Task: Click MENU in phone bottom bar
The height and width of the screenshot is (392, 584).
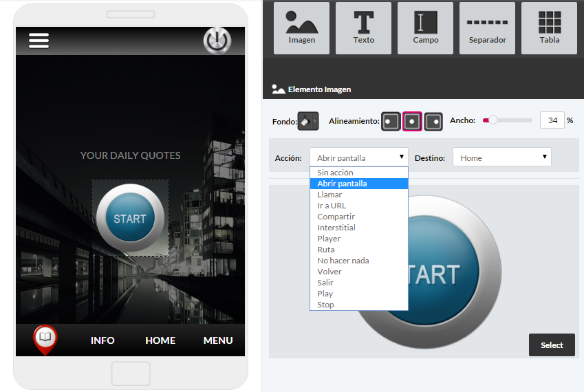Action: [x=218, y=340]
